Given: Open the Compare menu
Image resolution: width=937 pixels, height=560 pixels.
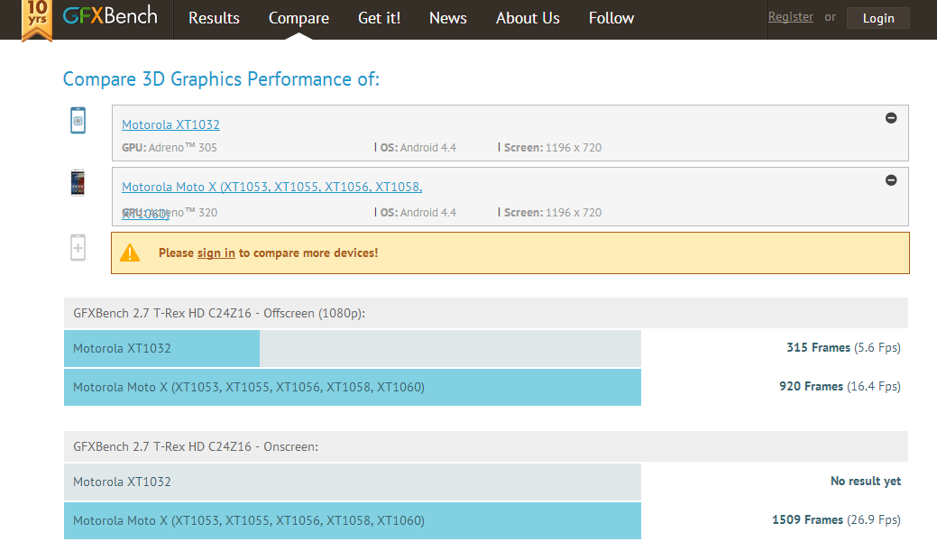Looking at the screenshot, I should click(x=299, y=19).
